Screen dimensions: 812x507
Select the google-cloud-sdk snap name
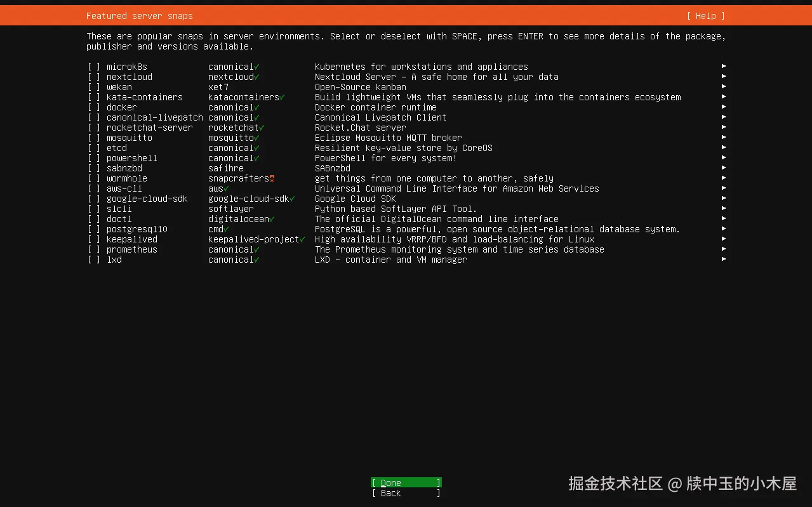coord(147,199)
